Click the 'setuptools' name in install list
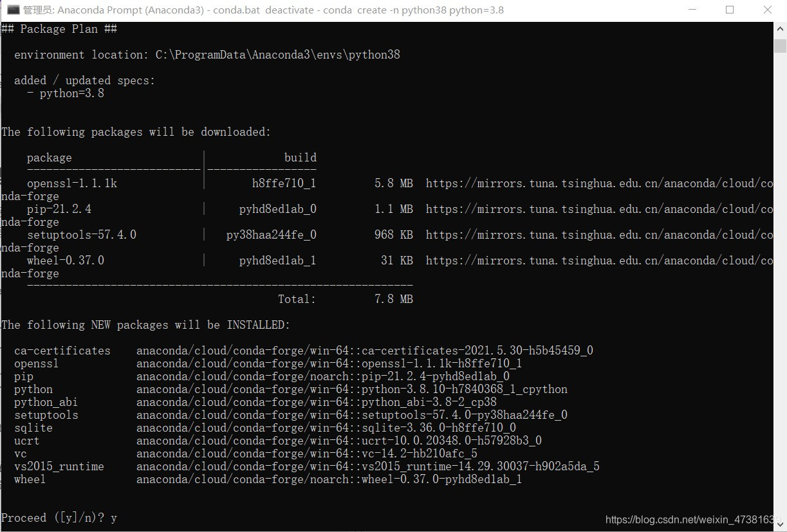Viewport: 787px width, 532px height. [x=46, y=415]
